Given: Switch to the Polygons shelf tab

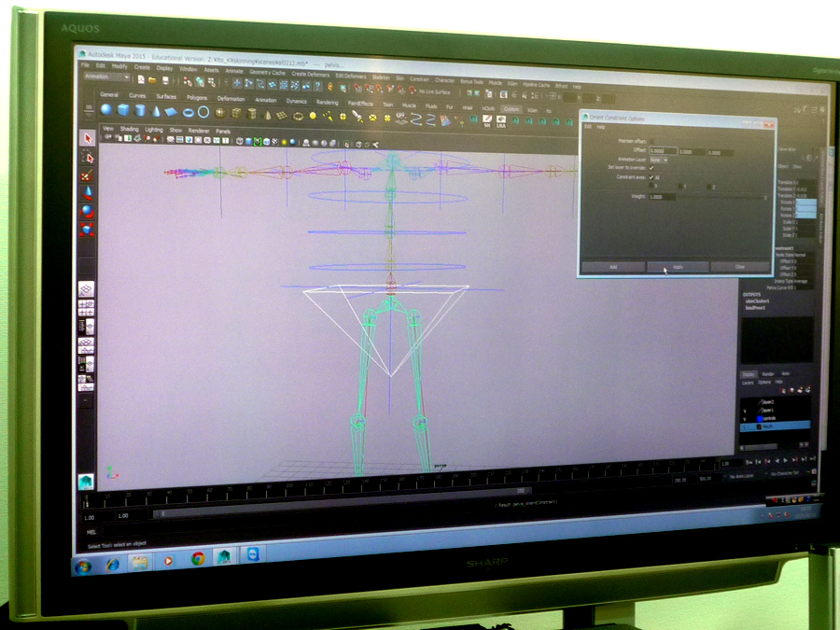Looking at the screenshot, I should (197, 97).
